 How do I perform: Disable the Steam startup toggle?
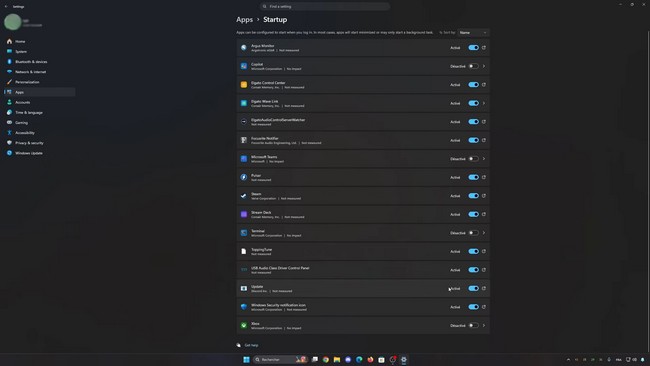point(473,196)
